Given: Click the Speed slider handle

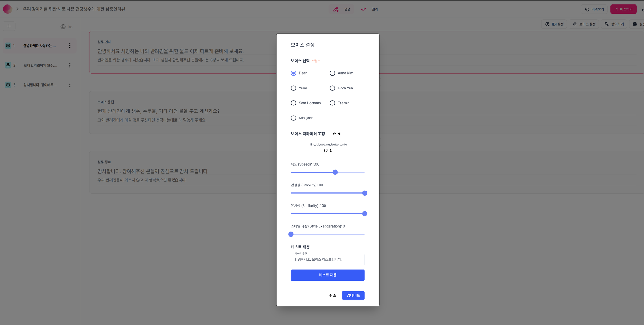Looking at the screenshot, I should (335, 172).
